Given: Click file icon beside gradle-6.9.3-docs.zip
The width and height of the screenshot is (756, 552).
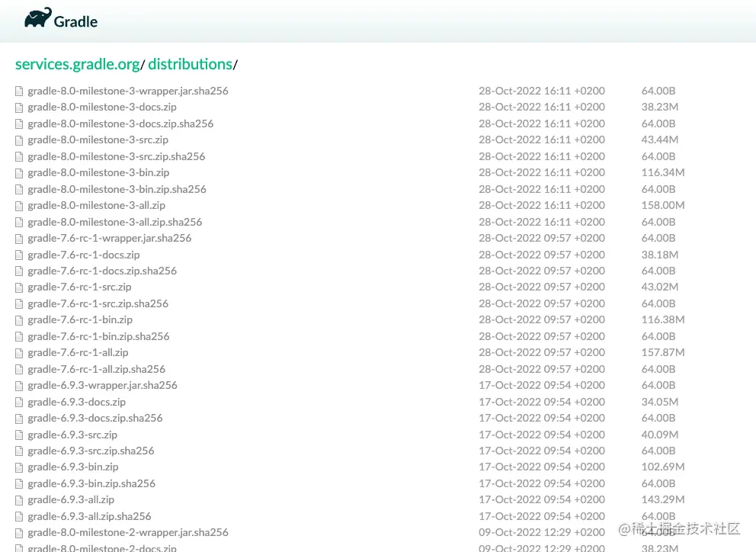Looking at the screenshot, I should (x=19, y=403).
